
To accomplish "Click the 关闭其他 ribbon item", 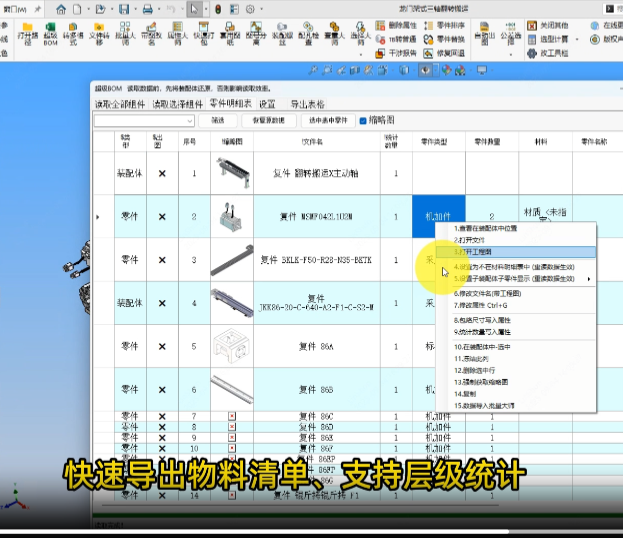I will tap(548, 26).
